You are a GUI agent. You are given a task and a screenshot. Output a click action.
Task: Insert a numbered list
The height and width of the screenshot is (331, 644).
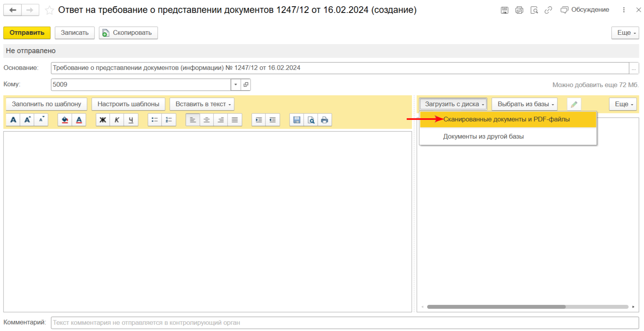click(169, 120)
